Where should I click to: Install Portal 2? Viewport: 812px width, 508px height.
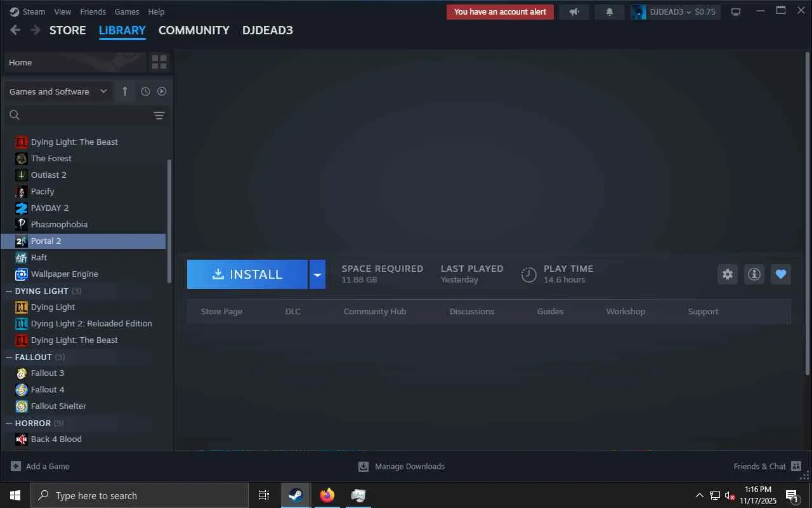point(247,274)
